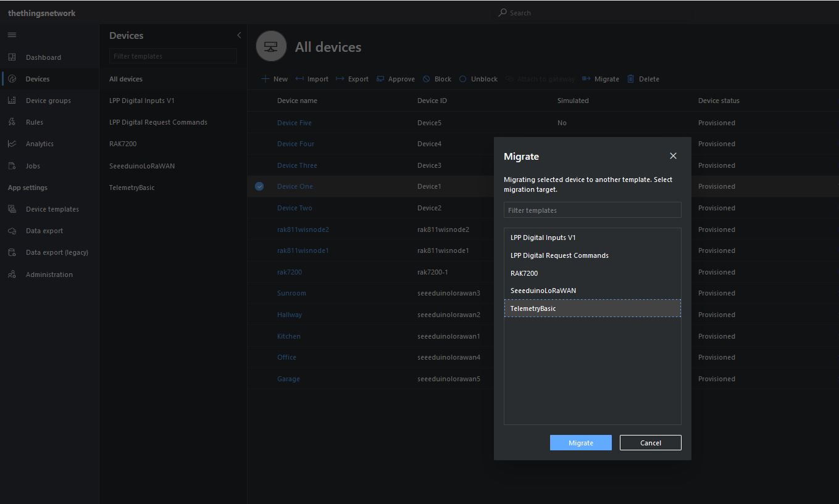
Task: Open the Dashboard sidebar icon
Action: [12, 57]
